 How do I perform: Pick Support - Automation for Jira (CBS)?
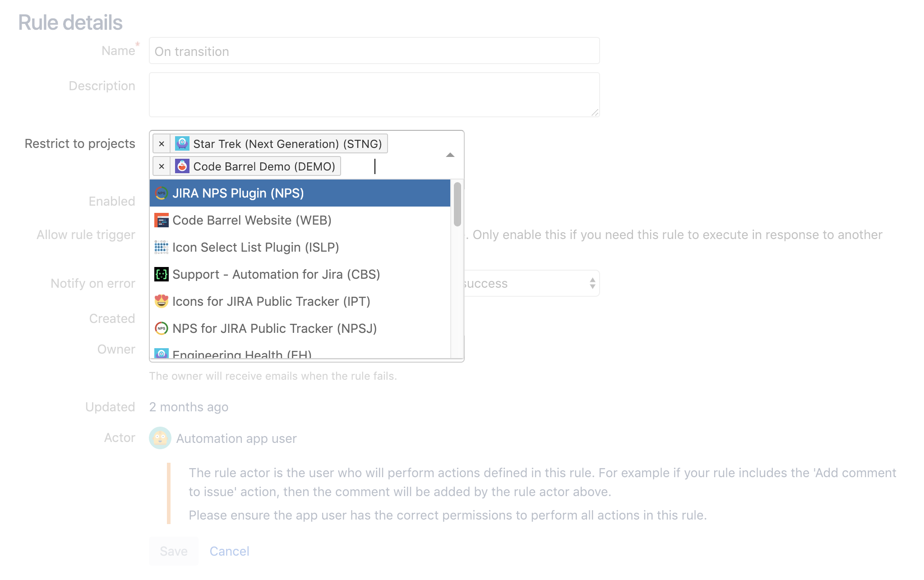(x=276, y=274)
